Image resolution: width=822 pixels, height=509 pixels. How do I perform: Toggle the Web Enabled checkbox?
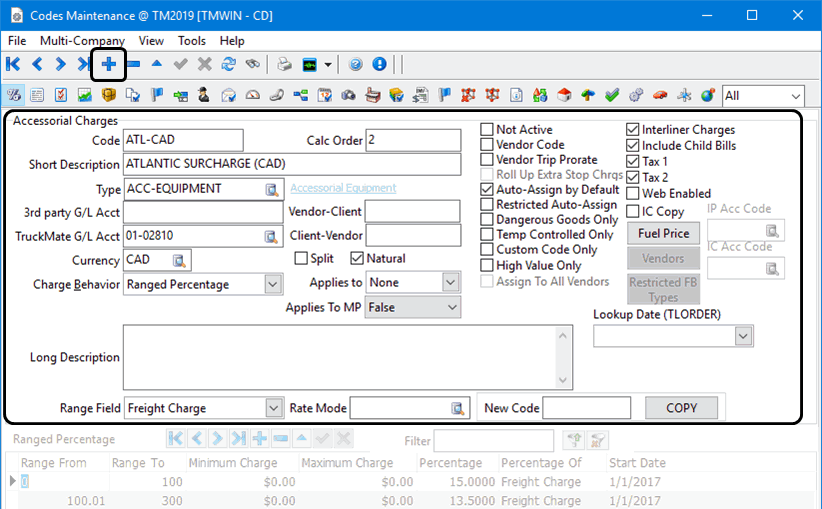click(633, 194)
